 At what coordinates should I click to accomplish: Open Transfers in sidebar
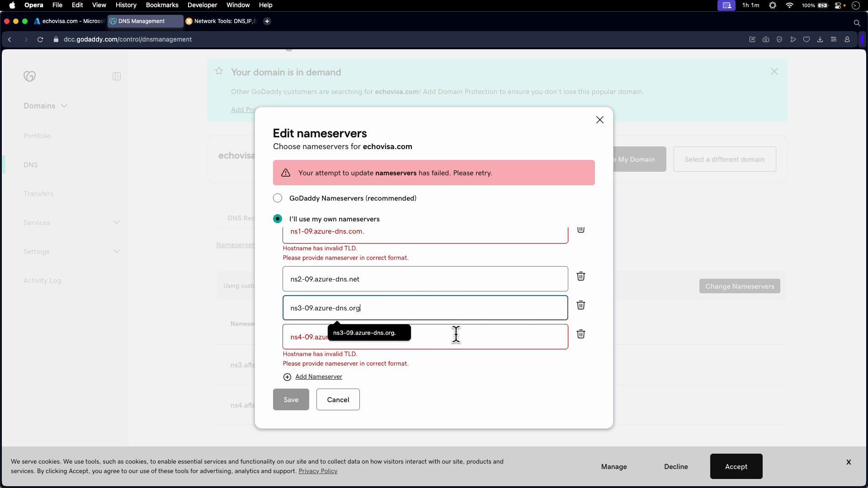[x=38, y=194]
